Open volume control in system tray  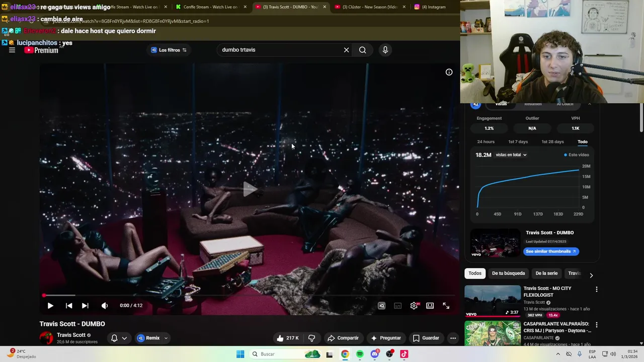coord(613,354)
